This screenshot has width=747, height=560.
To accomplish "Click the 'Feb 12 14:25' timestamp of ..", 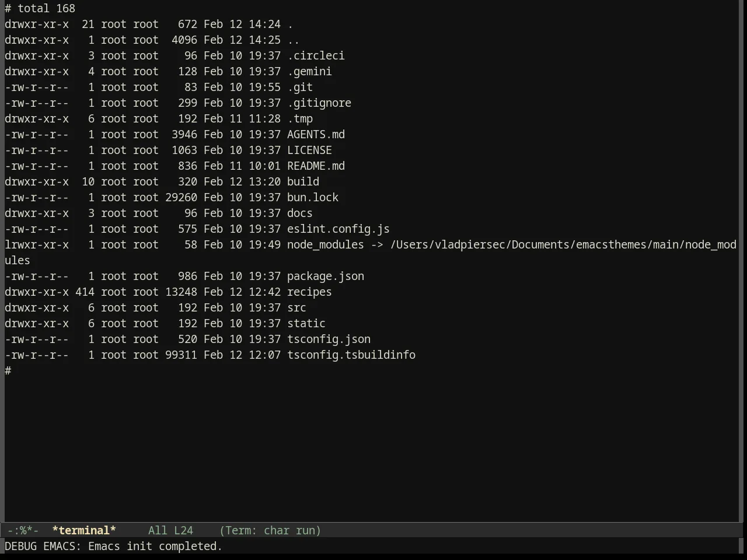I will (242, 40).
